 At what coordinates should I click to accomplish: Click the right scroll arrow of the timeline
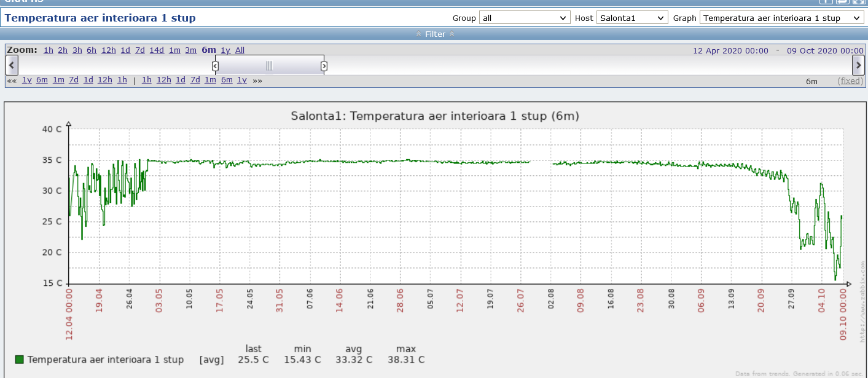coord(858,65)
